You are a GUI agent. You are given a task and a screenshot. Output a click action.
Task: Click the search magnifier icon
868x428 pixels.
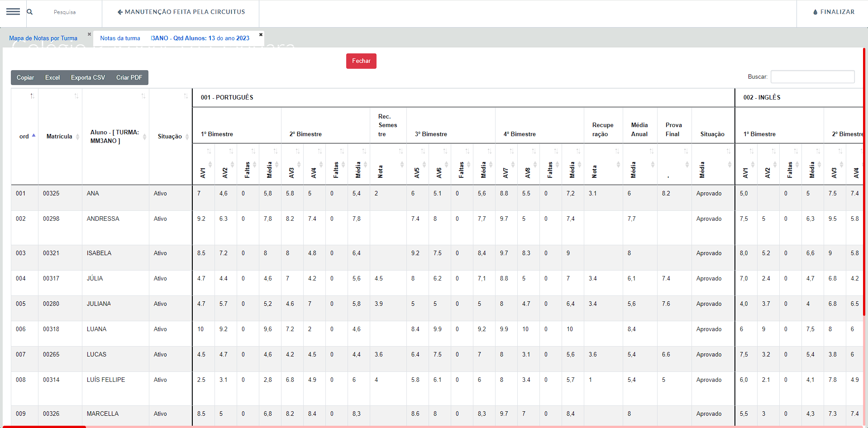point(30,12)
